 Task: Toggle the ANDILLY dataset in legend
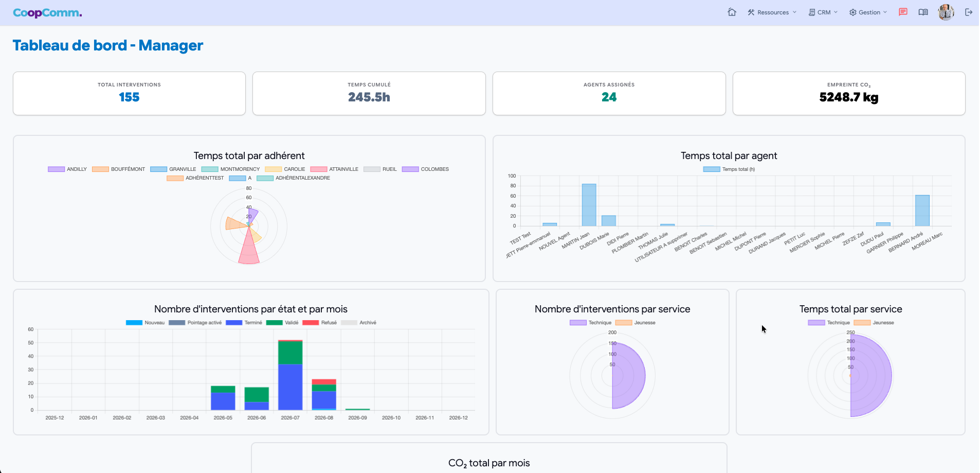pos(67,169)
